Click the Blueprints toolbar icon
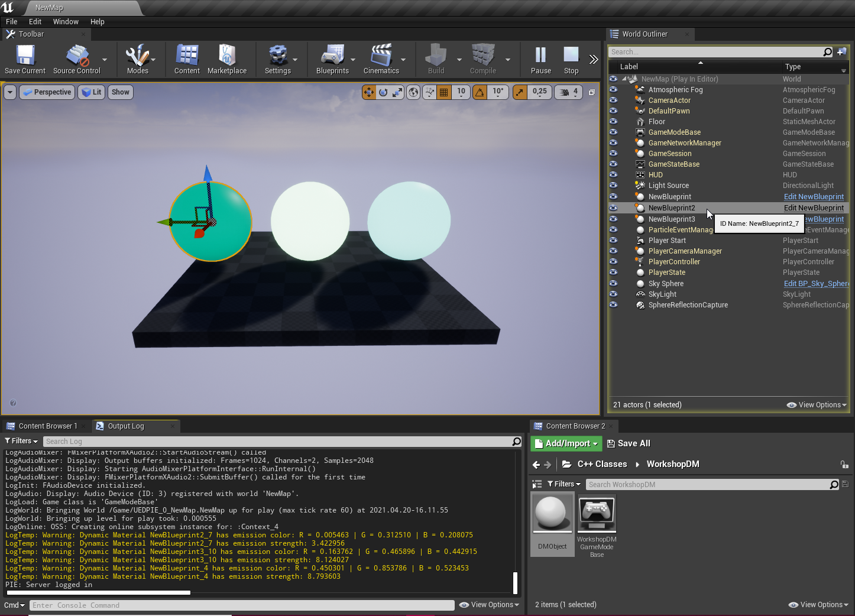855x616 pixels. [332, 60]
